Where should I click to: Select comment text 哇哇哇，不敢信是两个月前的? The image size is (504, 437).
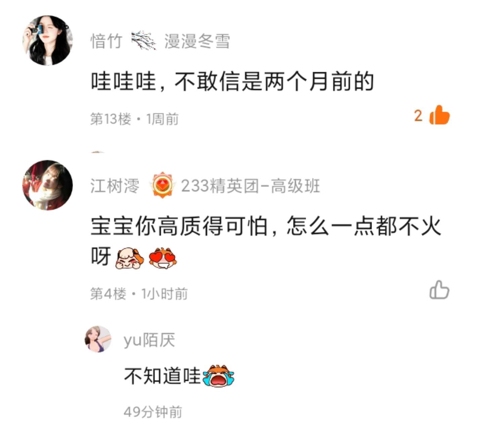(232, 82)
